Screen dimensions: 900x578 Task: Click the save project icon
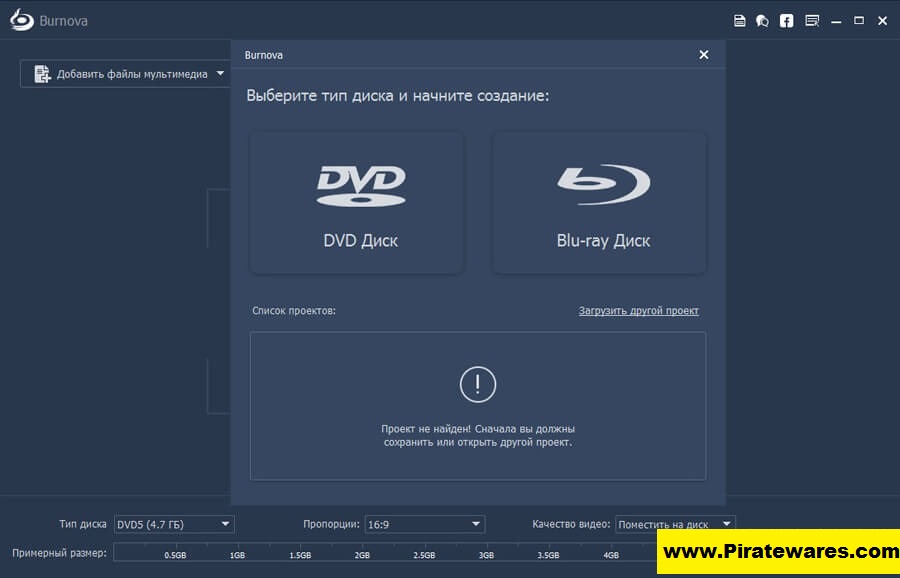739,20
